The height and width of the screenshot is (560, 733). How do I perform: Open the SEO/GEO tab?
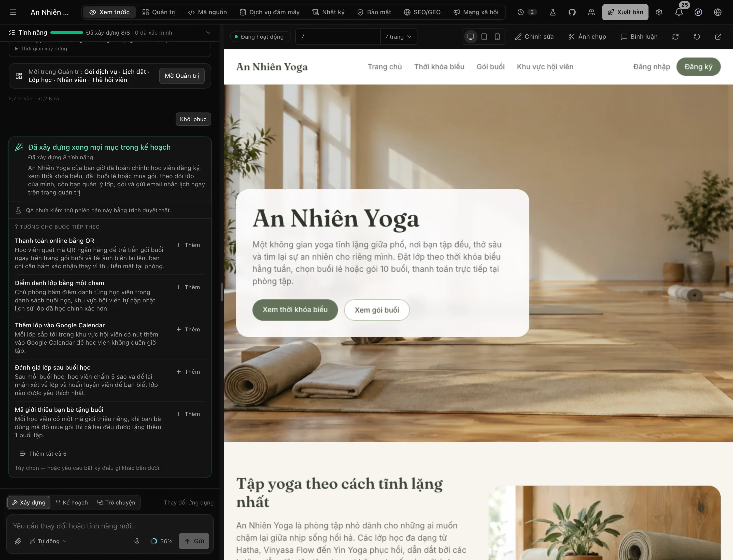point(422,12)
